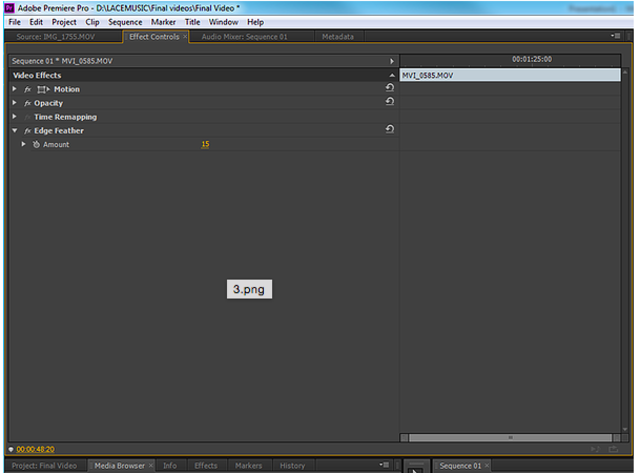The width and height of the screenshot is (640, 473).
Task: Close the Effect Controls tab
Action: [x=185, y=37]
